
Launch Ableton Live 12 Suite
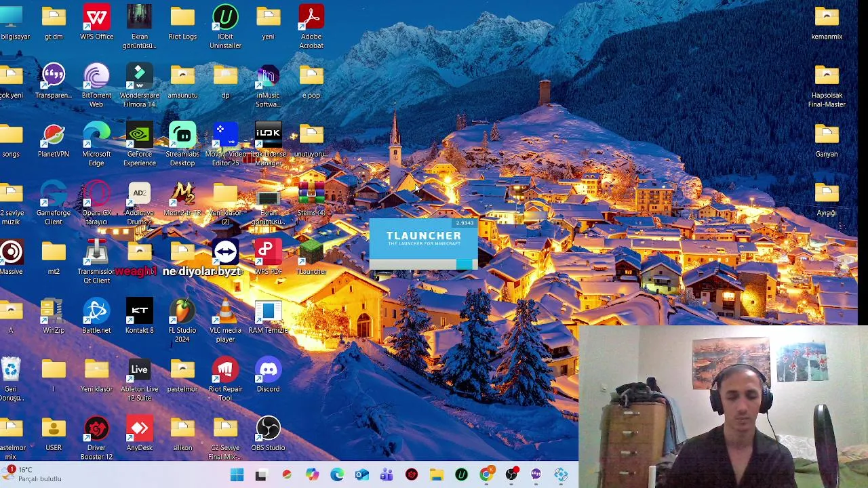click(139, 380)
